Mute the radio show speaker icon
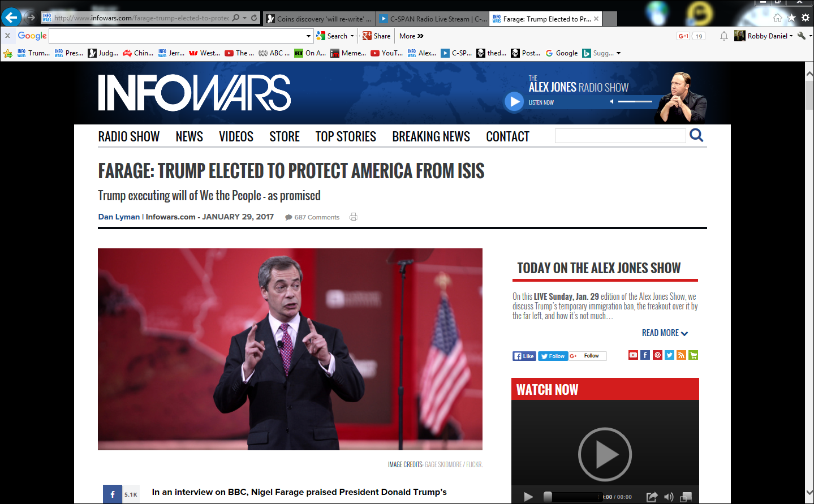The height and width of the screenshot is (504, 814). point(611,102)
